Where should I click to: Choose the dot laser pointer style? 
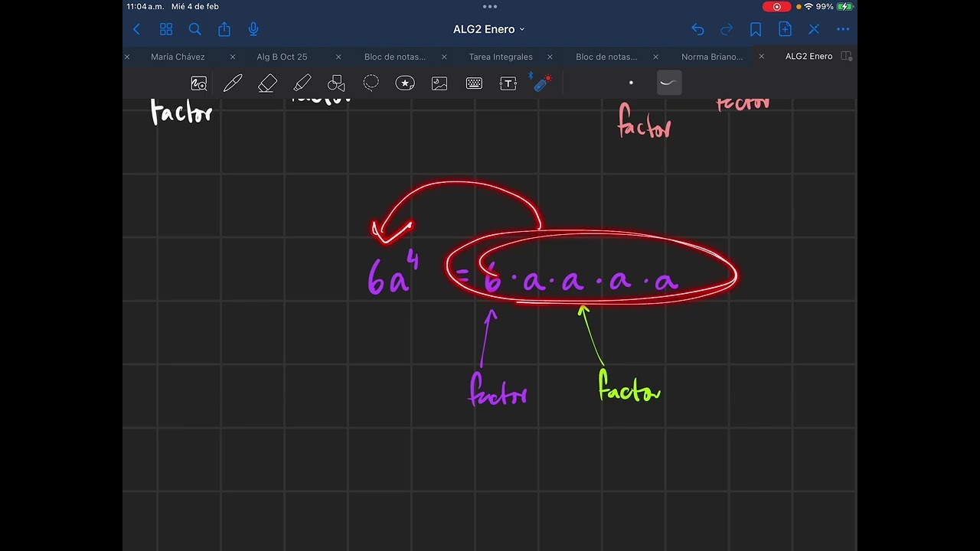pyautogui.click(x=631, y=83)
